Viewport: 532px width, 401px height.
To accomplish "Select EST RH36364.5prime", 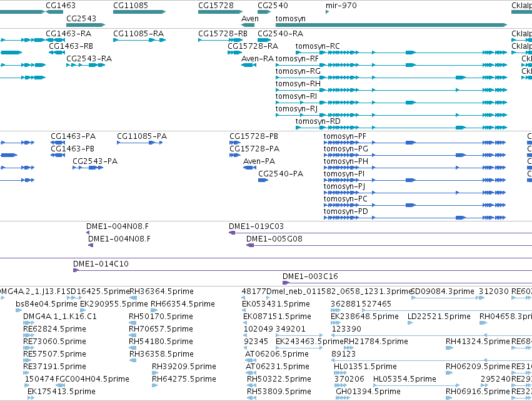I will pyautogui.click(x=133, y=298).
